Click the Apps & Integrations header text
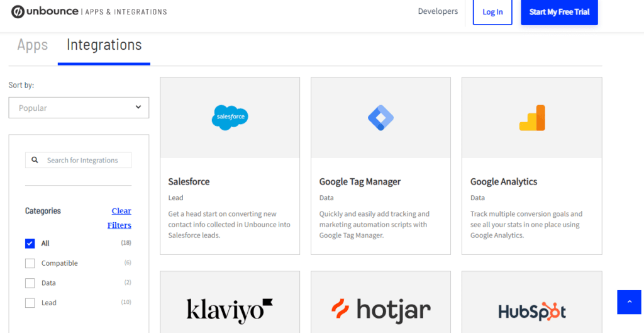 click(126, 12)
